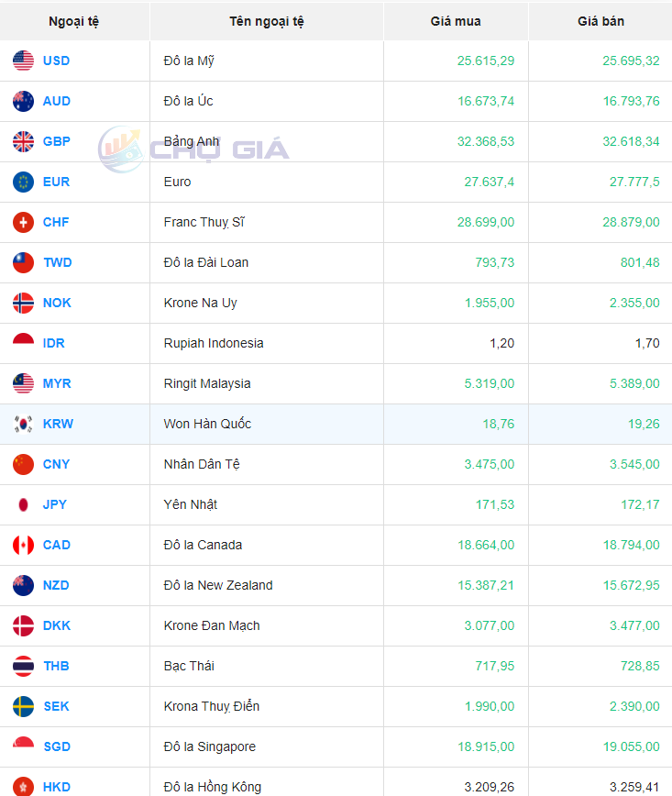Image resolution: width=672 pixels, height=796 pixels.
Task: Click the UK flag next to GBP
Action: (23, 141)
